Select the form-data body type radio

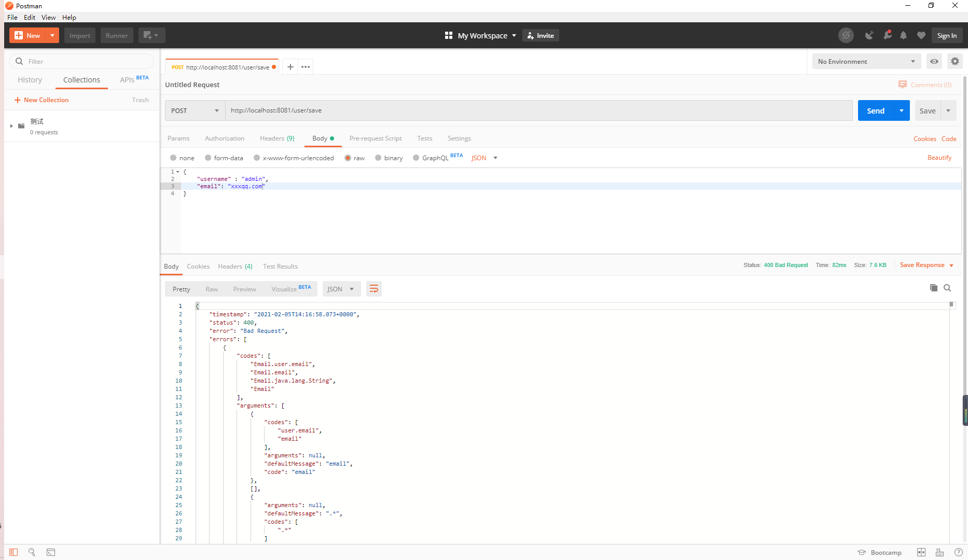tap(208, 158)
